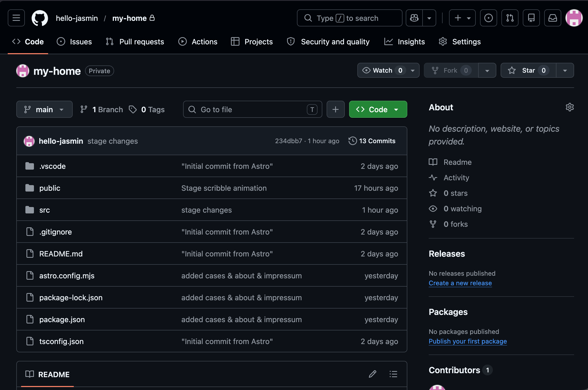Viewport: 588px width, 390px height.
Task: Open the public folder
Action: (50, 188)
